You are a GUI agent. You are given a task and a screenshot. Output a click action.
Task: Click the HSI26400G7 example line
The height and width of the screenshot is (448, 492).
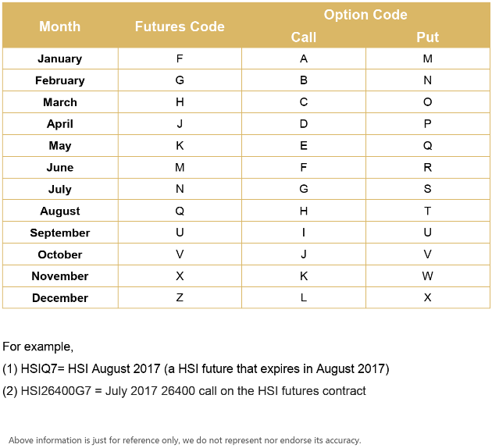pyautogui.click(x=184, y=390)
